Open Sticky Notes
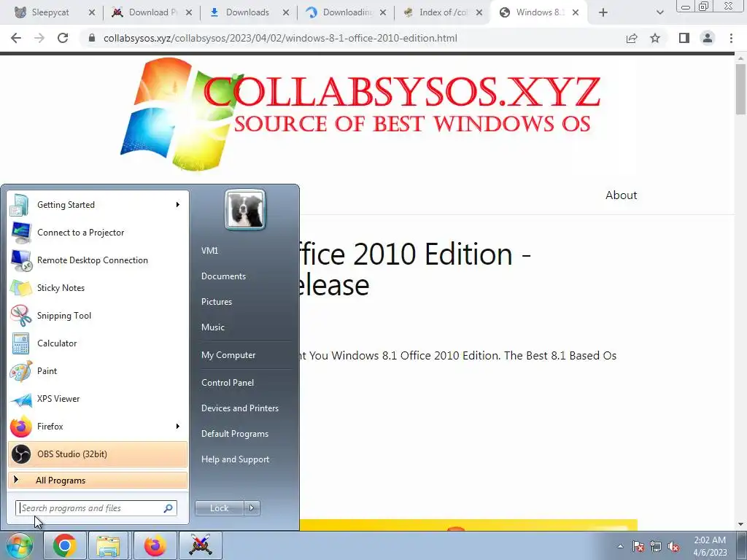Screen dimensions: 747x560 [98, 287]
